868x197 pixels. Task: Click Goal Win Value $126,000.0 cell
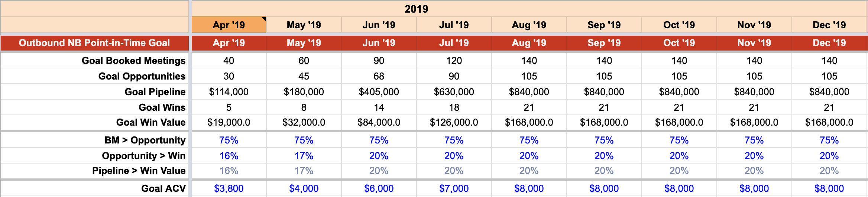(x=454, y=122)
